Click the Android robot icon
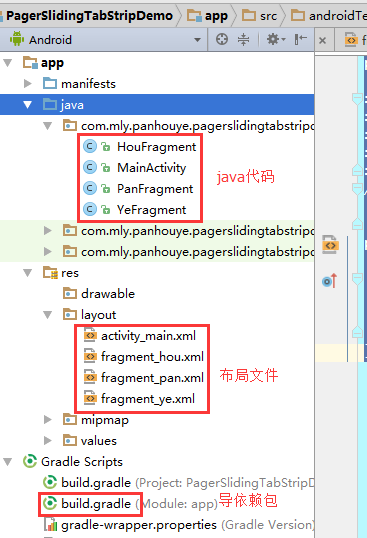Viewport: 367px width, 538px height. tap(17, 39)
